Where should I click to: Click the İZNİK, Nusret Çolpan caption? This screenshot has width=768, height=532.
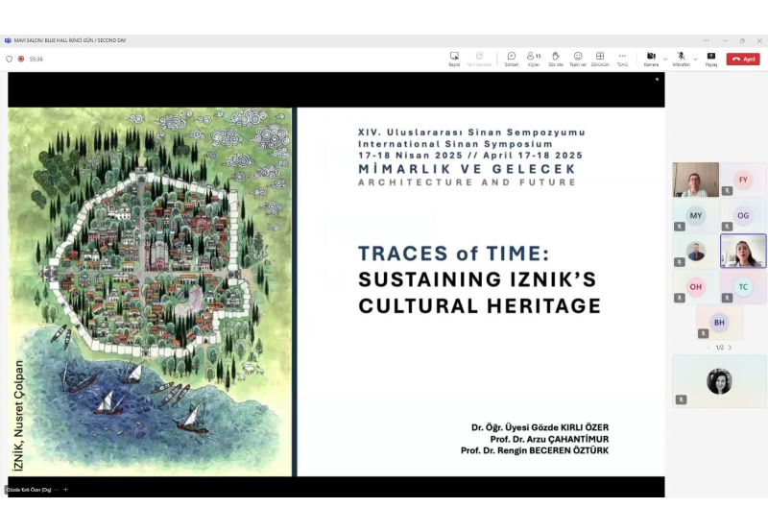coord(18,416)
